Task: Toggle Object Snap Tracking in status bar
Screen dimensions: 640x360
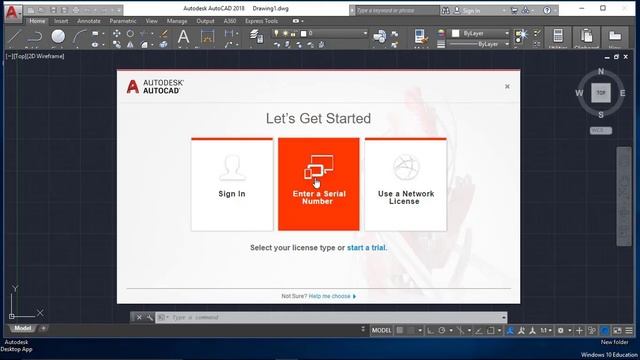Action: 479,330
